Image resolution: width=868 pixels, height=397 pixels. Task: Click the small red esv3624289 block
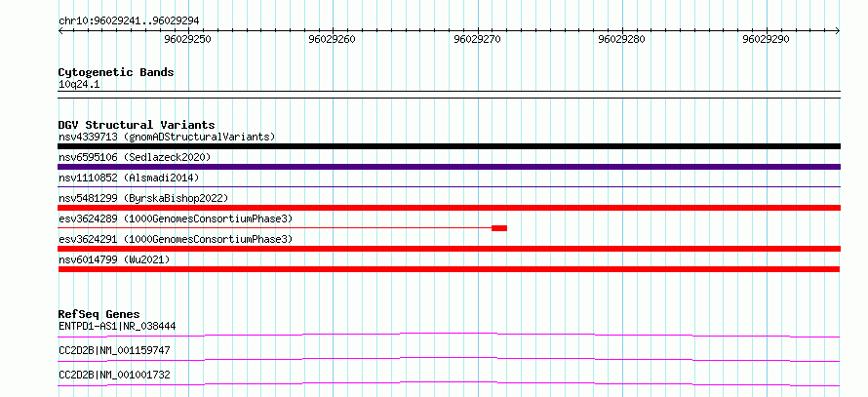pyautogui.click(x=499, y=228)
